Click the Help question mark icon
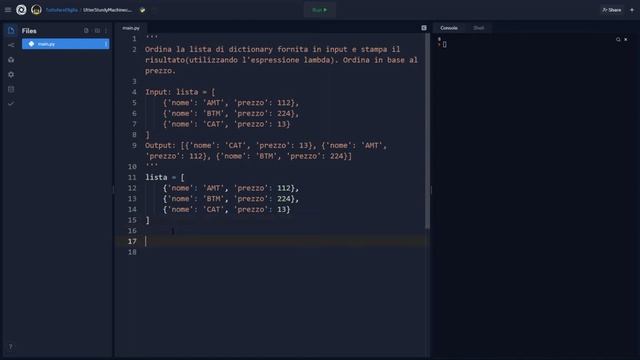Viewport: 640px width, 360px height. 11,347
